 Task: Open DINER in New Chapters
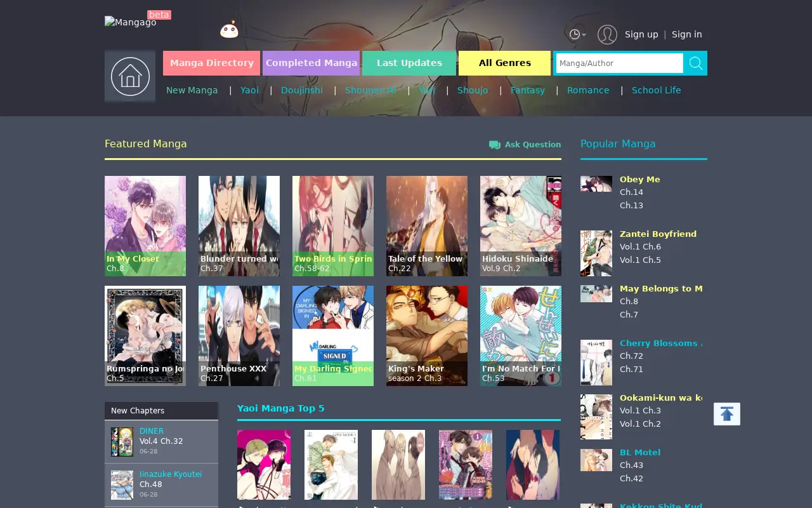click(152, 431)
